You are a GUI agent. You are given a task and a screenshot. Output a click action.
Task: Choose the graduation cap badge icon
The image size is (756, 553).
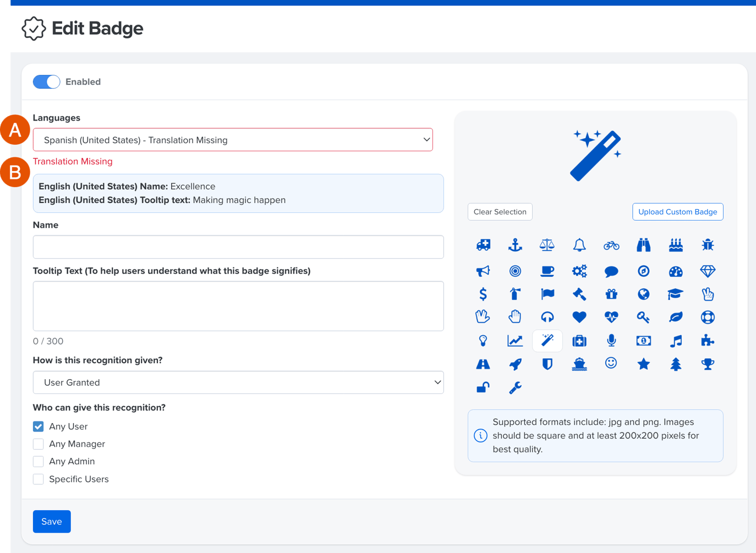click(x=675, y=294)
